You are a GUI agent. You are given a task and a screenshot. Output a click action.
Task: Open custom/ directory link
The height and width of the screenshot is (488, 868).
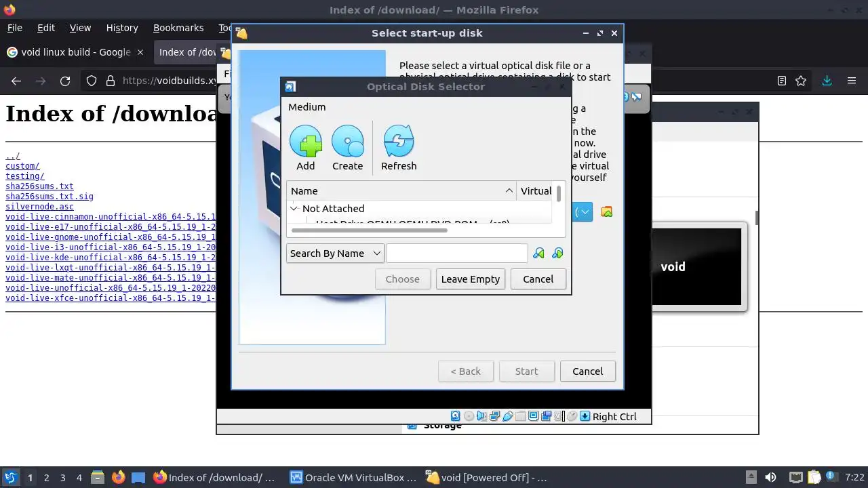22,166
